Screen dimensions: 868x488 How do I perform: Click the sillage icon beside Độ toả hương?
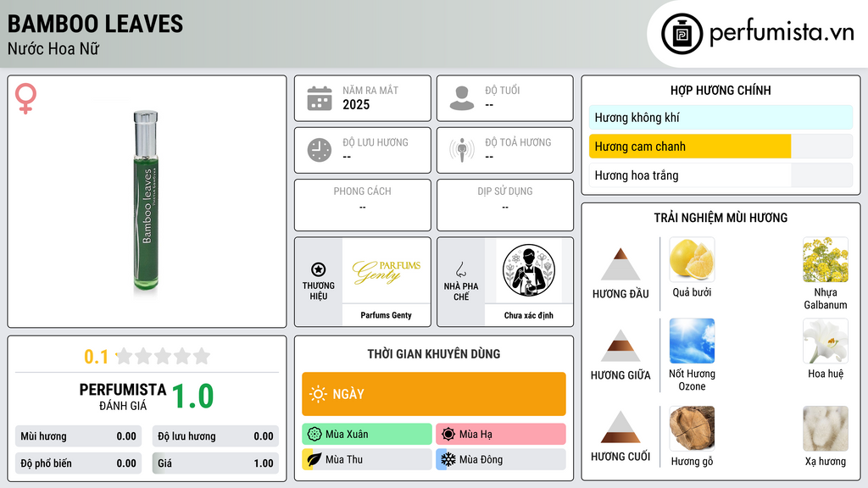point(462,150)
